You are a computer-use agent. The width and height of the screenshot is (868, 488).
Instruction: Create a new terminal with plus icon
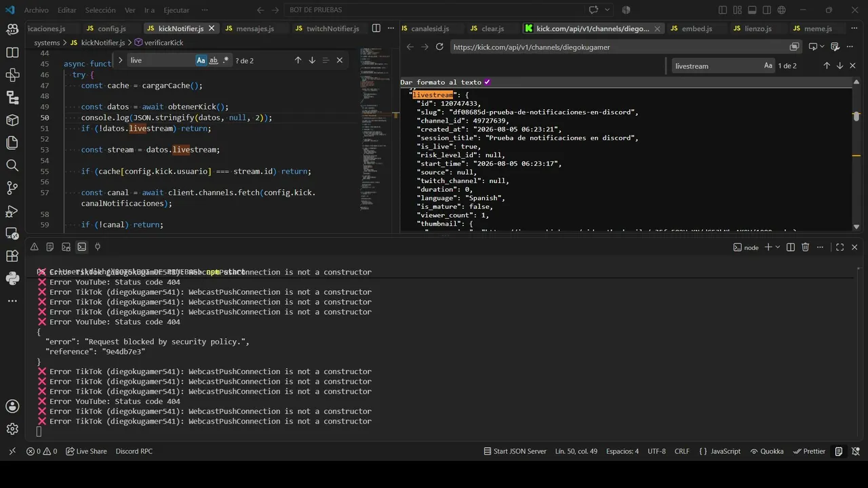click(x=768, y=247)
